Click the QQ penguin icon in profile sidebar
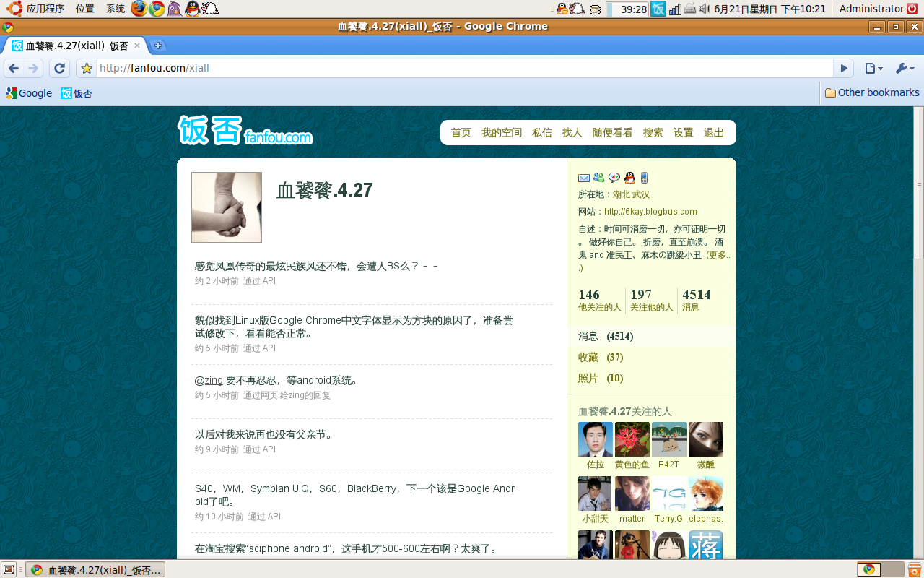Image resolution: width=924 pixels, height=578 pixels. pos(629,178)
